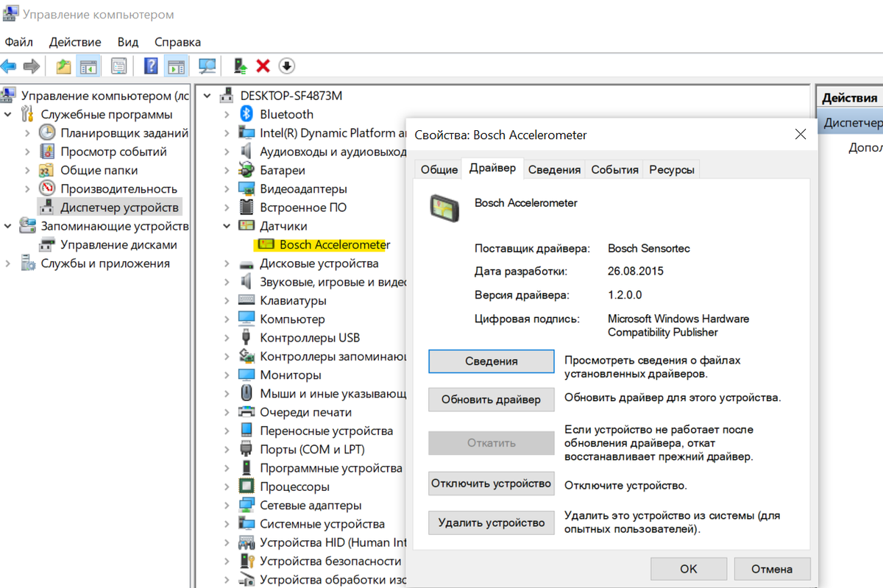Toggle the show/hide action pane icon
The width and height of the screenshot is (883, 588).
pos(175,66)
